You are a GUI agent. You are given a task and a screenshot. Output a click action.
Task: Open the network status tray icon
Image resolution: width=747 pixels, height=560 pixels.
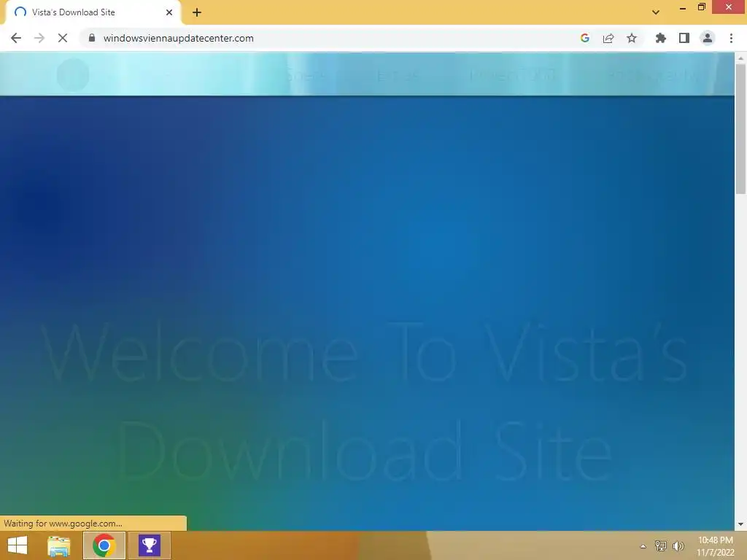[660, 545]
